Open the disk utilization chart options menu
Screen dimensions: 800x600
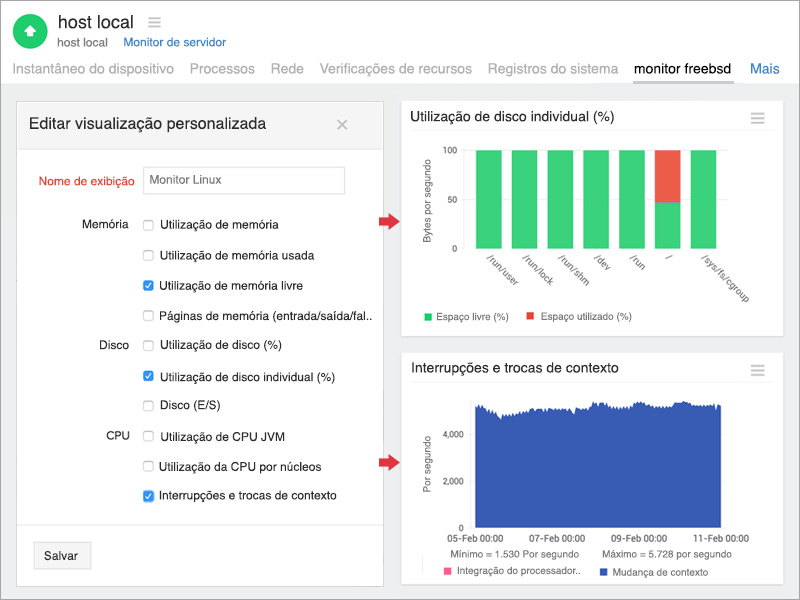[757, 118]
